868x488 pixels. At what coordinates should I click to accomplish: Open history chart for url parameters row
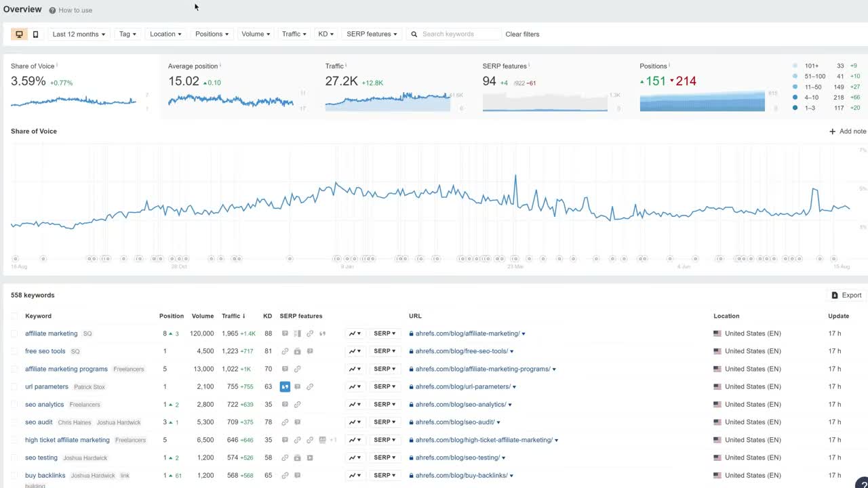tap(355, 386)
